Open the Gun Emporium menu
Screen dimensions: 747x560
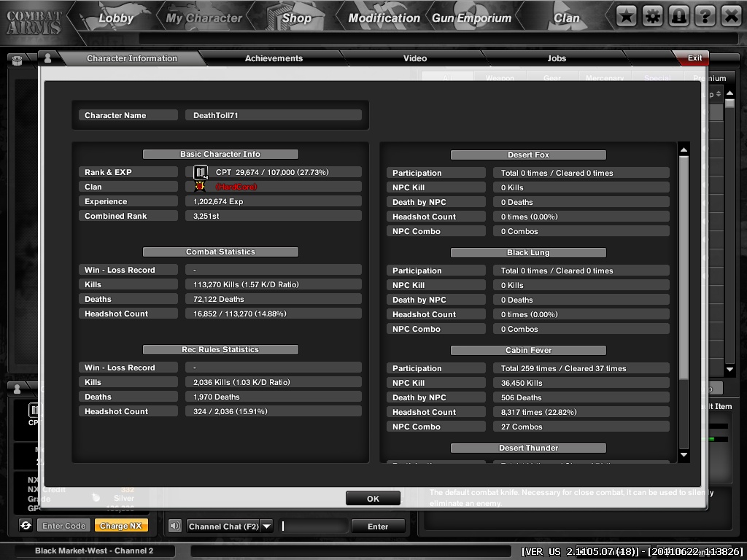coord(472,18)
